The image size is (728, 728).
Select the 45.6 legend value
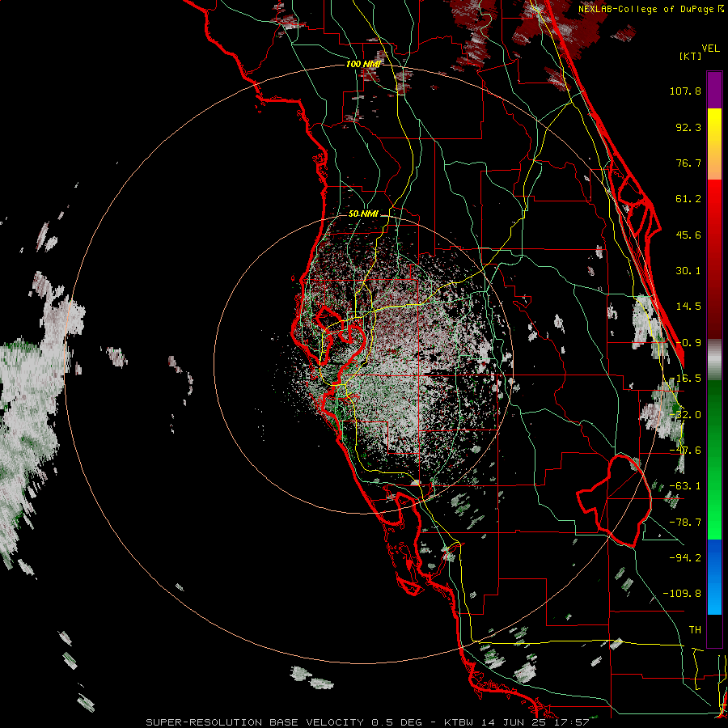688,235
